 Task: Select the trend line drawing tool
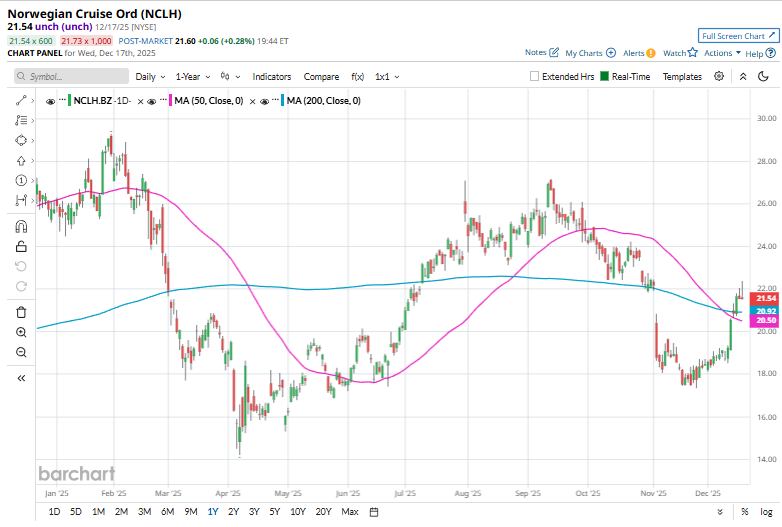tap(20, 100)
